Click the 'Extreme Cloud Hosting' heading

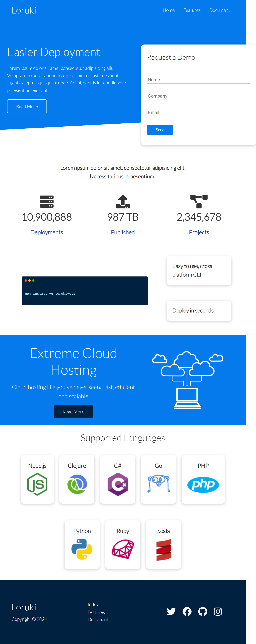[x=73, y=362]
